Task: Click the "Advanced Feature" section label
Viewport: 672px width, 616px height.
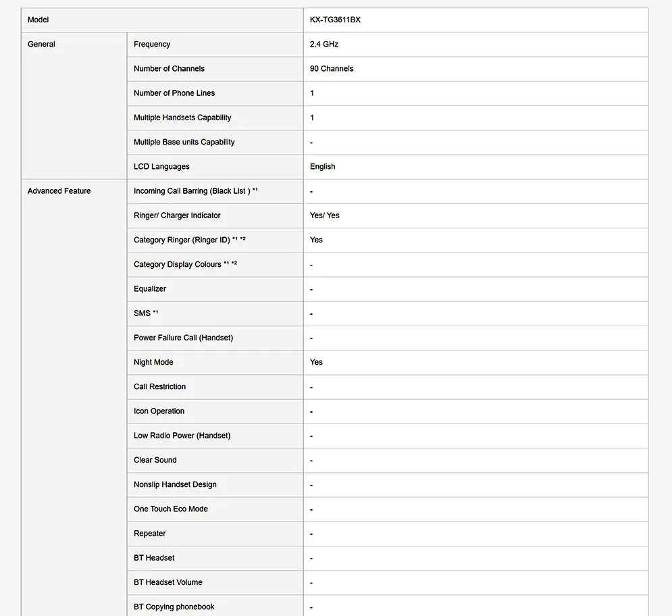Action: click(x=59, y=190)
